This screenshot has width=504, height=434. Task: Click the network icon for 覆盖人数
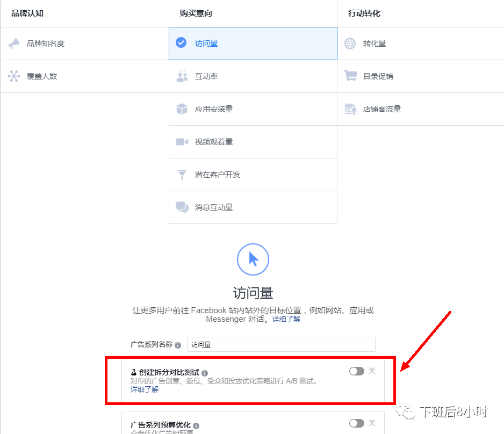click(x=14, y=76)
